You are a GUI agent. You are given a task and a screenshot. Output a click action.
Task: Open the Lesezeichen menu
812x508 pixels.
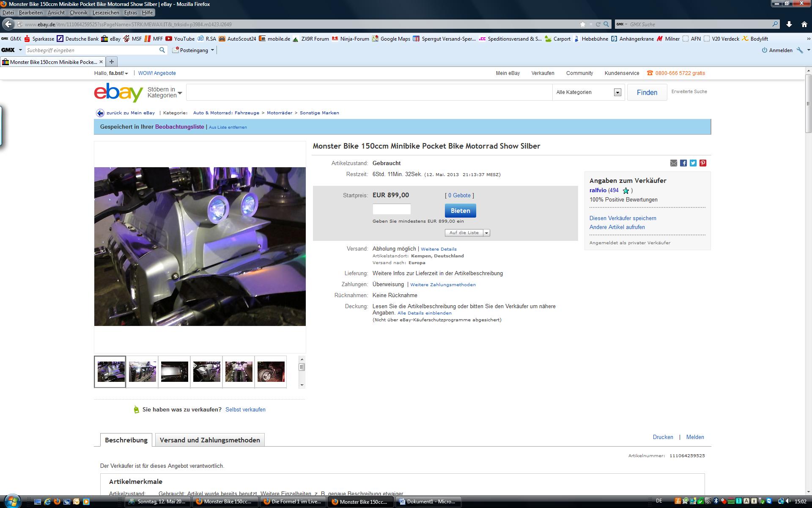click(x=106, y=13)
